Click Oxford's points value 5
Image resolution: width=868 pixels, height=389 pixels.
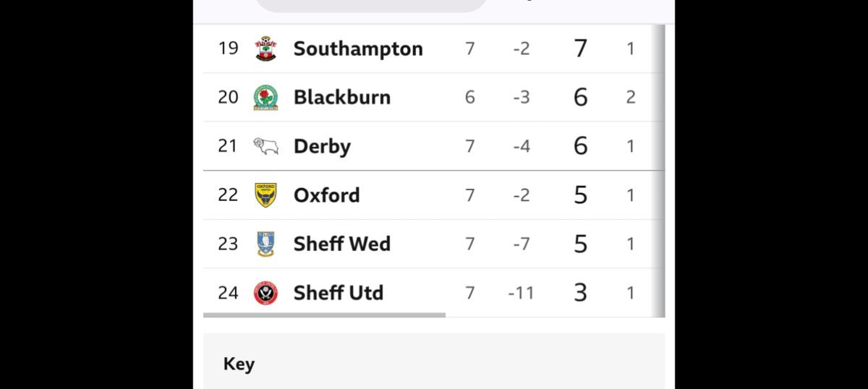tap(580, 194)
